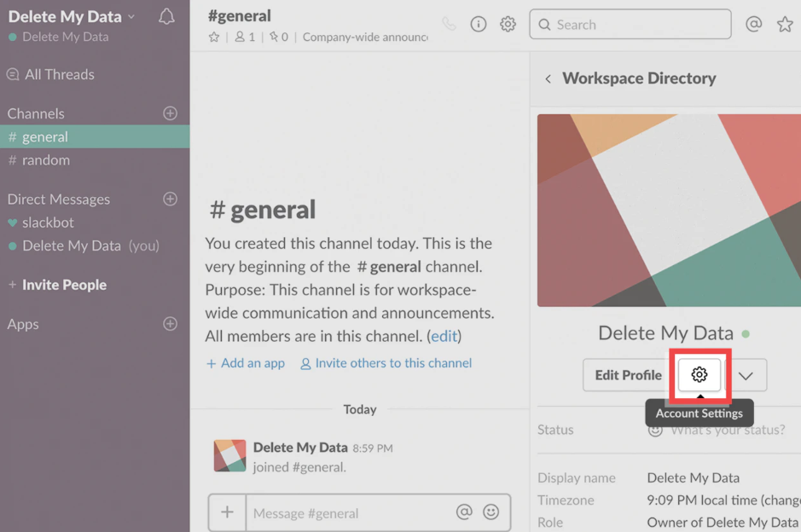Edit the channel purpose via edit link
The width and height of the screenshot is (801, 532).
(444, 336)
